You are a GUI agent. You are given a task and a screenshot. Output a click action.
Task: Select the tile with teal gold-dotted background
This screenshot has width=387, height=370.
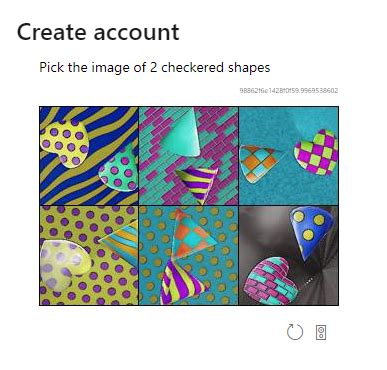point(189,255)
